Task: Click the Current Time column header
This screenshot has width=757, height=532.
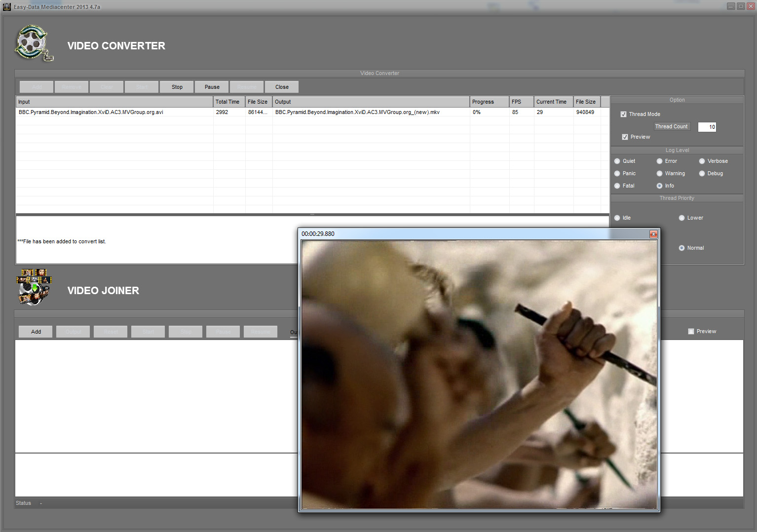Action: click(x=554, y=102)
